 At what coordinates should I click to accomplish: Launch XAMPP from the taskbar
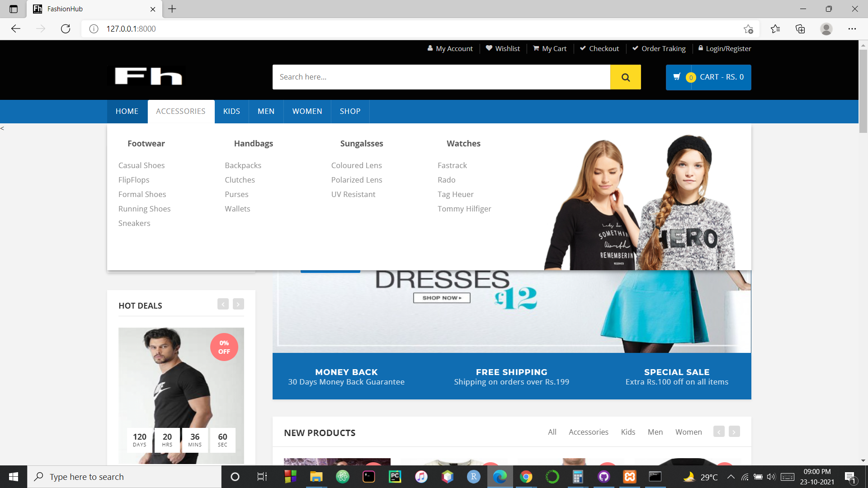630,477
